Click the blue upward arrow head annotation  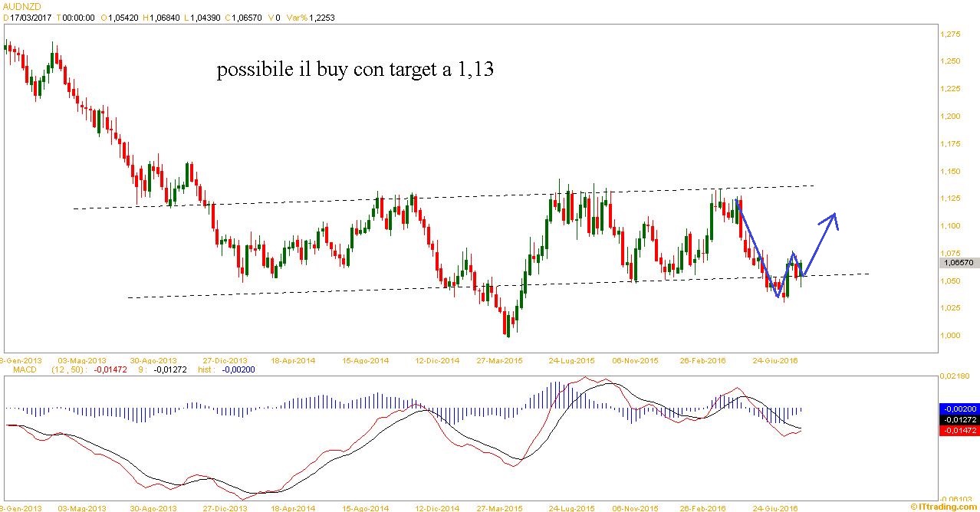click(831, 219)
